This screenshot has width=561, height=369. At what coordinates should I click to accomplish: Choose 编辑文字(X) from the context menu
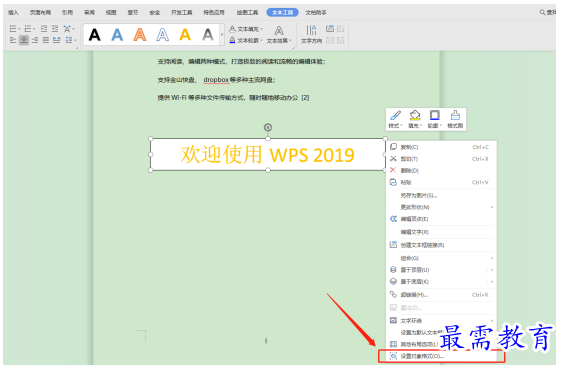(x=442, y=232)
